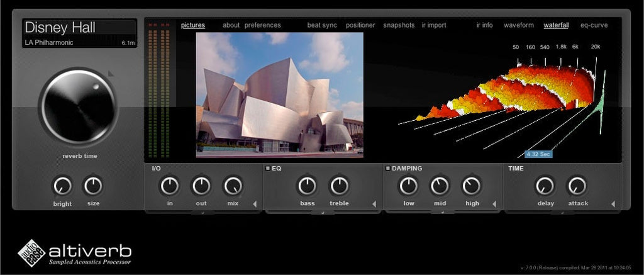Show the eq-curve view
Screen dimensions: 644x275
(594, 25)
